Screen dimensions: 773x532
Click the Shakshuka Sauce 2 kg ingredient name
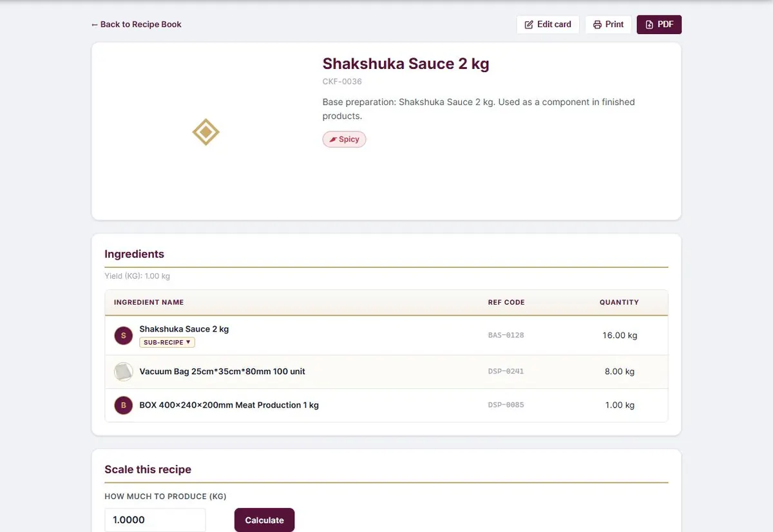[x=184, y=329]
